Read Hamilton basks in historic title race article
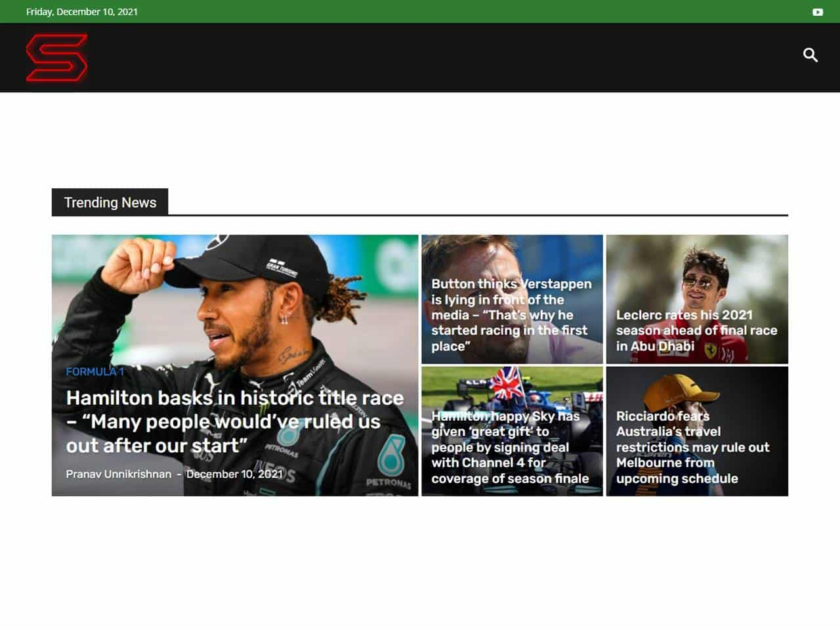Image resolution: width=840 pixels, height=630 pixels. tap(235, 421)
